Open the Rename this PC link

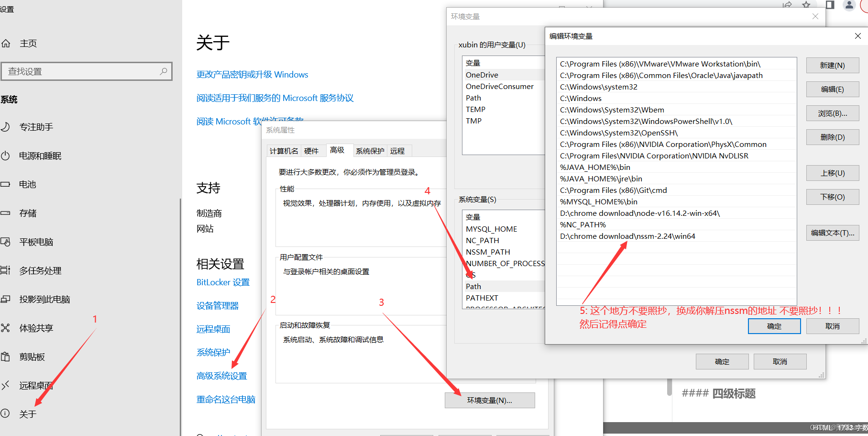(226, 400)
